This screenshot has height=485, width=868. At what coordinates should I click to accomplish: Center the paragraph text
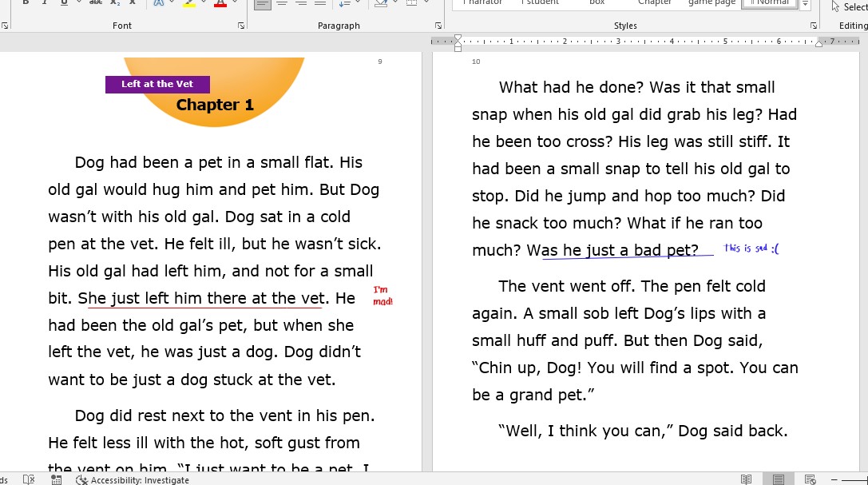282,4
